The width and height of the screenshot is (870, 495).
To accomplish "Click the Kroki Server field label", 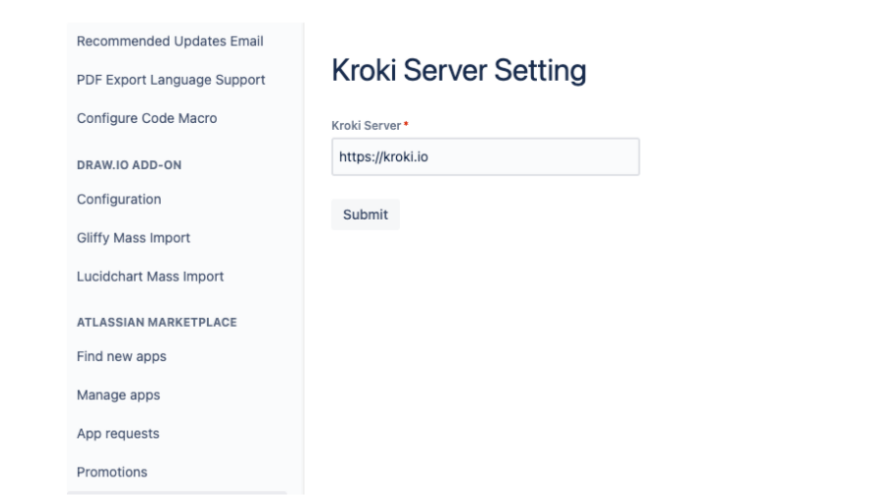I will coord(366,125).
